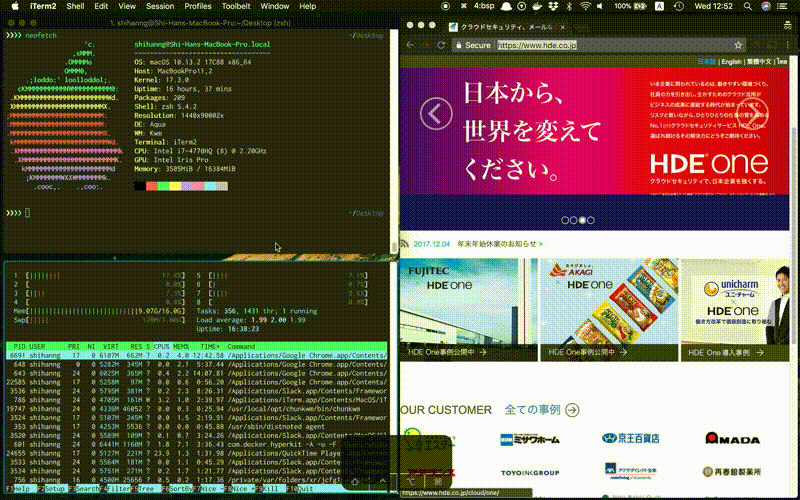Sort htop by the CPU% column header

pos(161,346)
